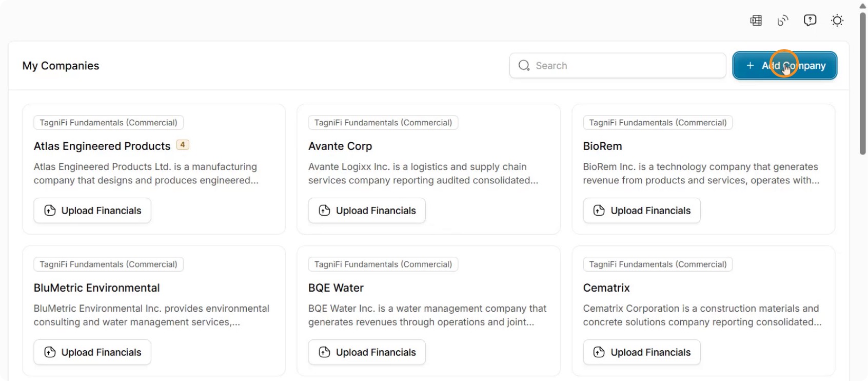Click description 'BluMetric Environmental Inc. provides environmental'
Screen dimensions: 868x381
(x=151, y=309)
